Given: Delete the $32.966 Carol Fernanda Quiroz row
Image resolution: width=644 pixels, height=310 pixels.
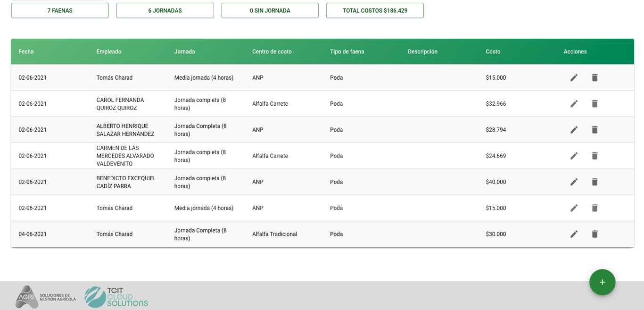Looking at the screenshot, I should click(594, 104).
